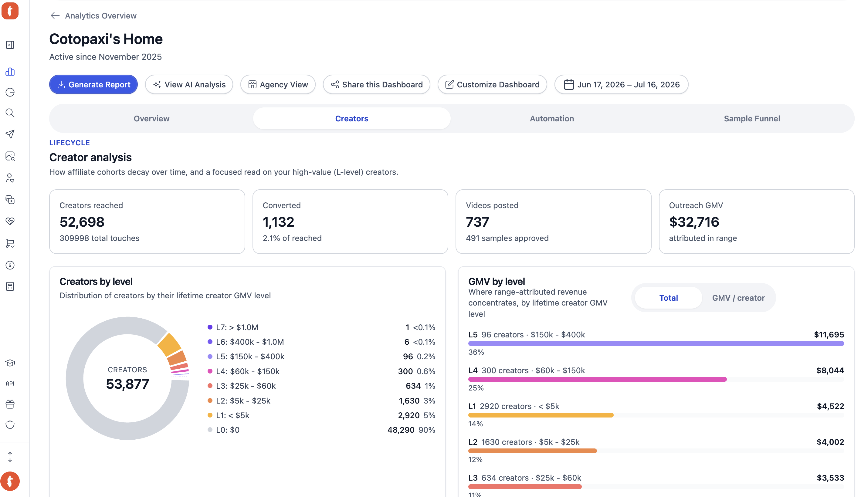Click the '$11,695' L5 GMV value
Viewport: 868px width, 497px height.
coord(829,334)
